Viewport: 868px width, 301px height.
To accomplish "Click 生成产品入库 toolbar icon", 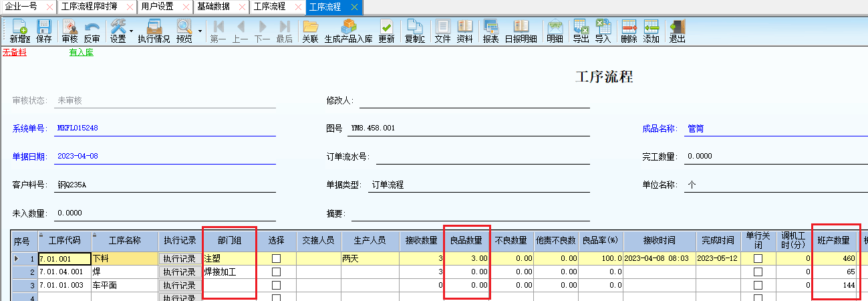I will coord(348,31).
